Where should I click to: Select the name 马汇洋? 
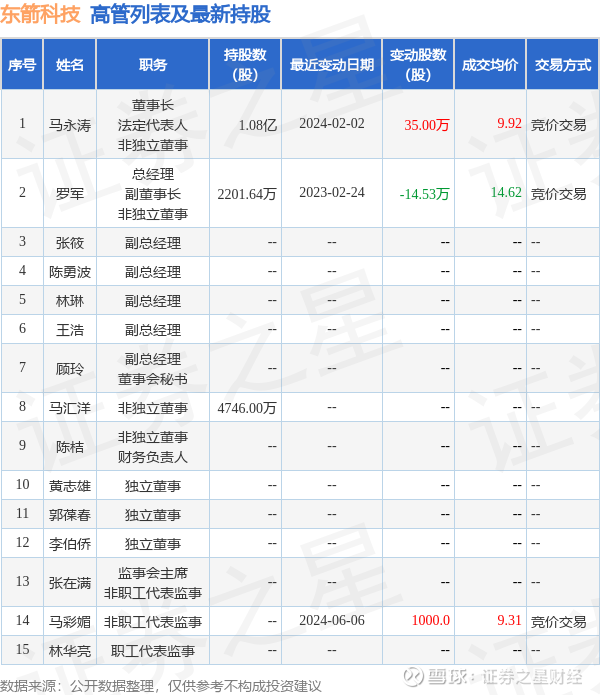[x=70, y=408]
